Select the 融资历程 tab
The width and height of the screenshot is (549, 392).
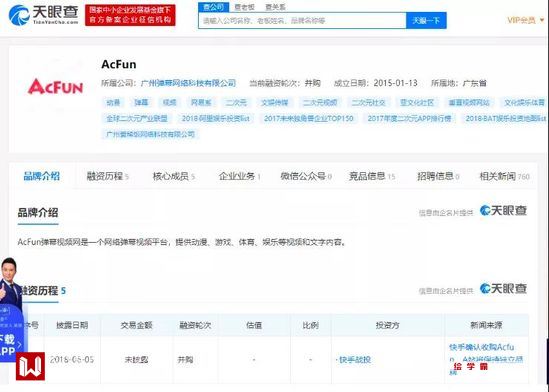coord(108,176)
